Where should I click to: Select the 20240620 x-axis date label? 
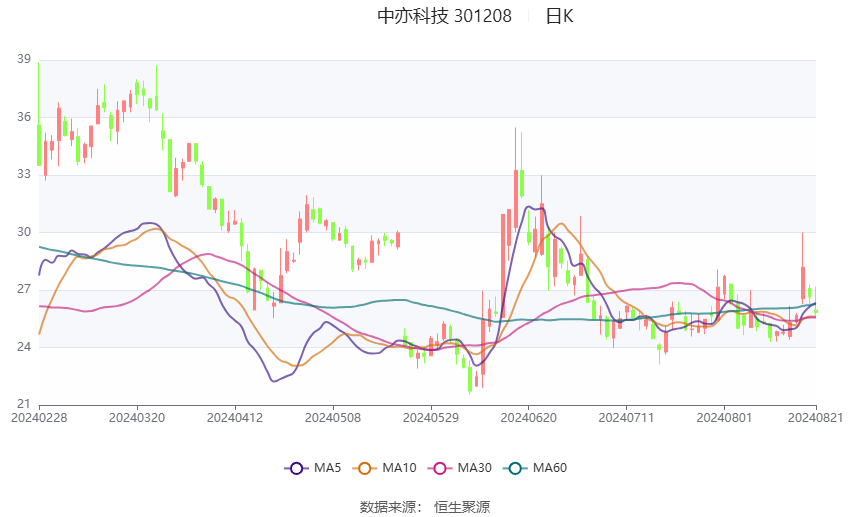pos(529,418)
